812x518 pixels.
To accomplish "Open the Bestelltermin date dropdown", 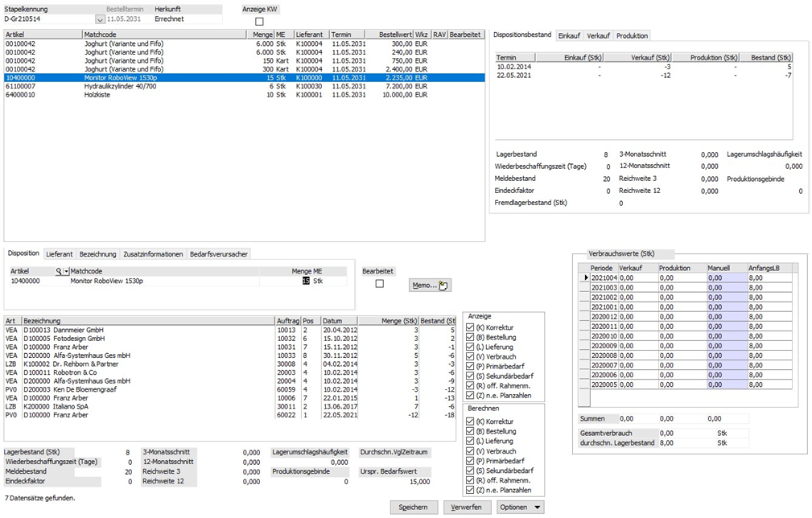I will [100, 18].
